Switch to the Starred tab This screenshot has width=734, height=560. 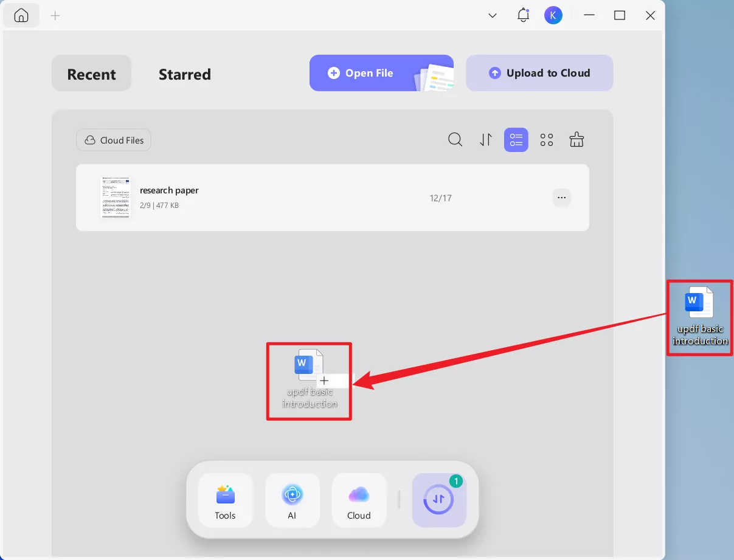[185, 74]
